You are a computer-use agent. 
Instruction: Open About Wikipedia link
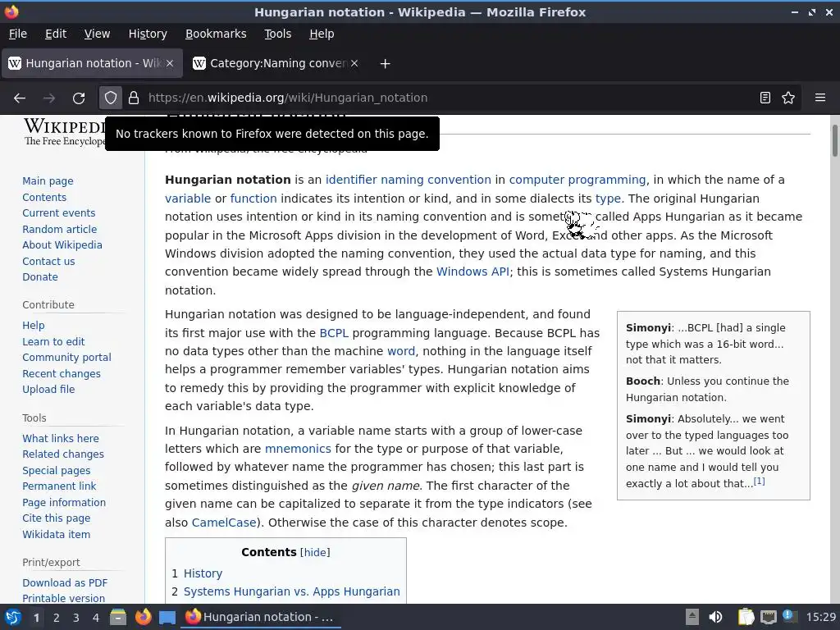(x=62, y=244)
